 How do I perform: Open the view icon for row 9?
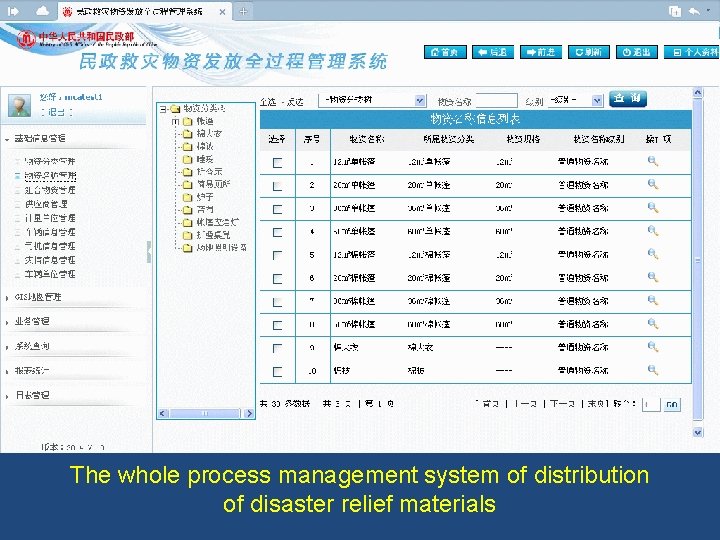pos(652,347)
